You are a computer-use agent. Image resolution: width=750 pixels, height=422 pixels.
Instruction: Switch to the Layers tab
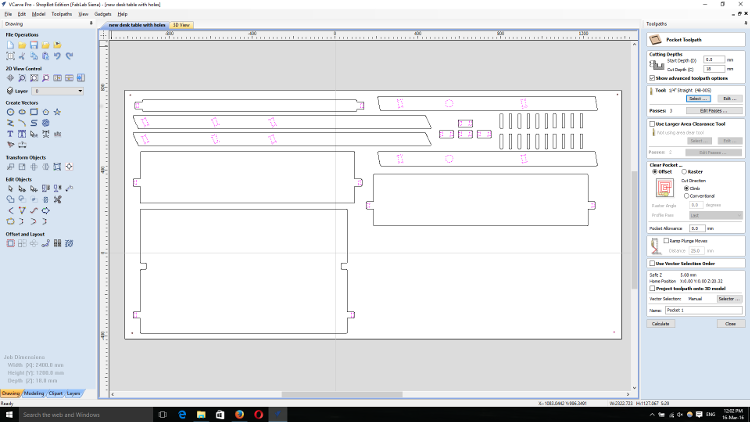tap(73, 393)
